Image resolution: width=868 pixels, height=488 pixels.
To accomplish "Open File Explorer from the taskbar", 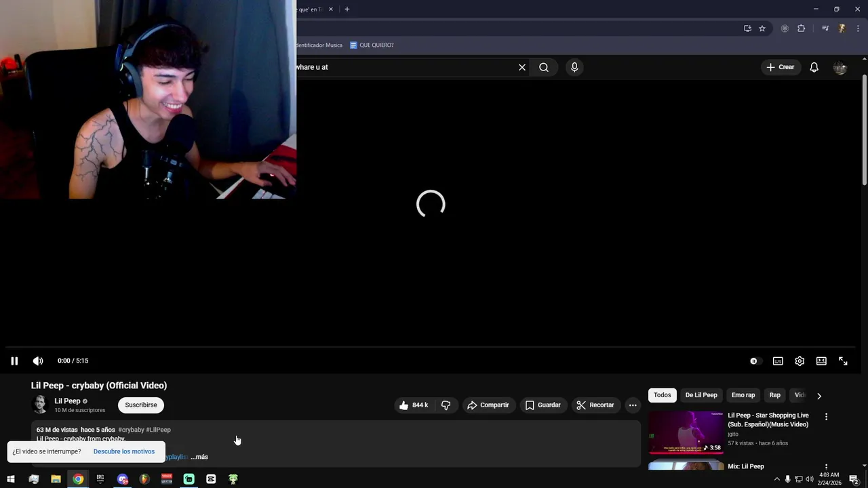I will pyautogui.click(x=56, y=479).
